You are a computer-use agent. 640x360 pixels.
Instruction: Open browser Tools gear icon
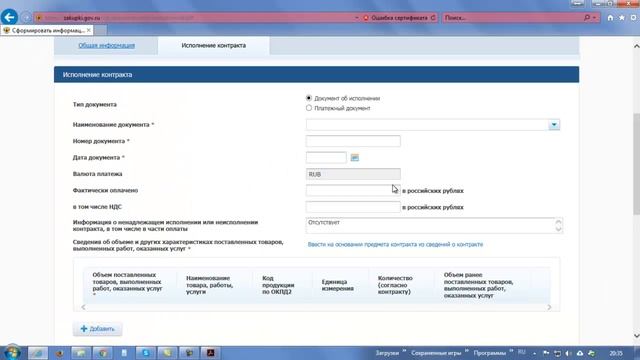[x=633, y=18]
